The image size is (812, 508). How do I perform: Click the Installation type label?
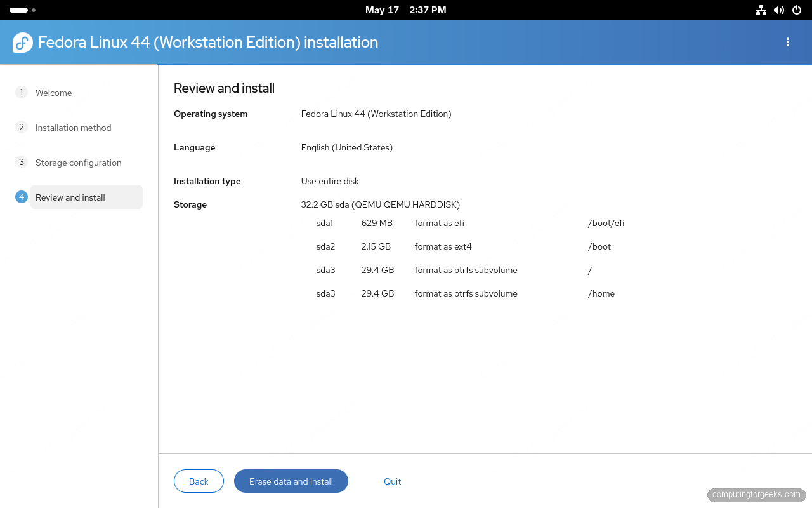click(x=207, y=181)
